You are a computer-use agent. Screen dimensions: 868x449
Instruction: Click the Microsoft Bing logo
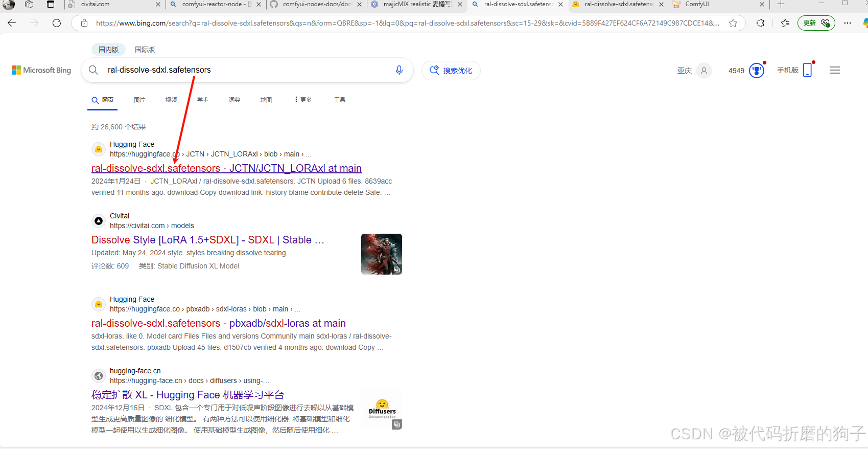tap(41, 70)
